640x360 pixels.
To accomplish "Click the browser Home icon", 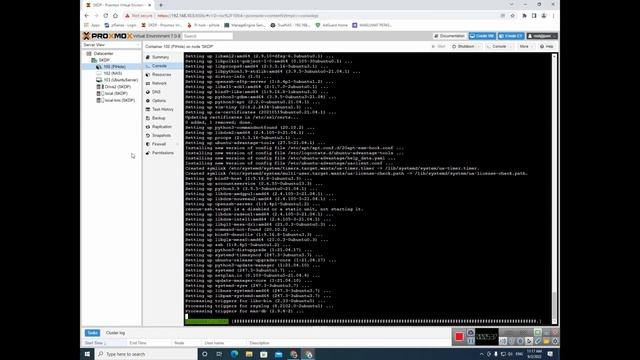I will point(116,16).
